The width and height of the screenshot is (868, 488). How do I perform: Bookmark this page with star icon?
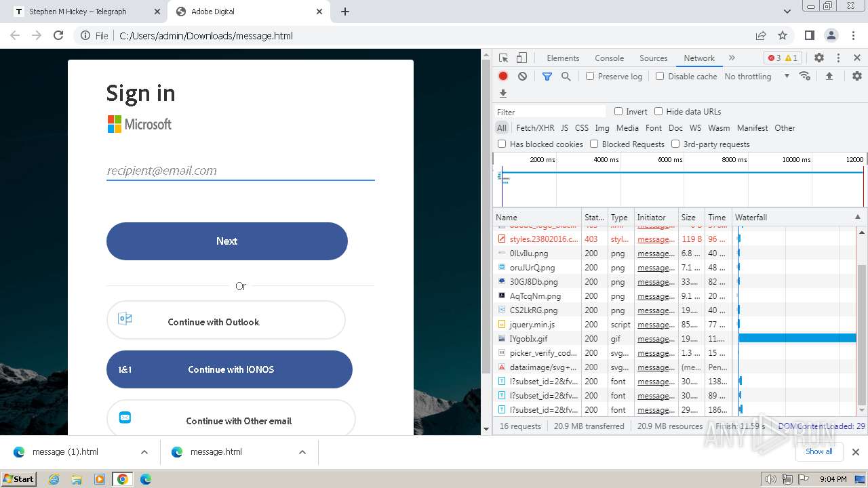(783, 35)
